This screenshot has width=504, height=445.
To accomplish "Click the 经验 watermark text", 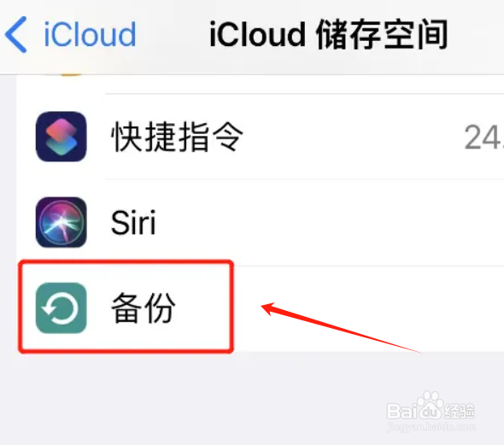I will 460,411.
